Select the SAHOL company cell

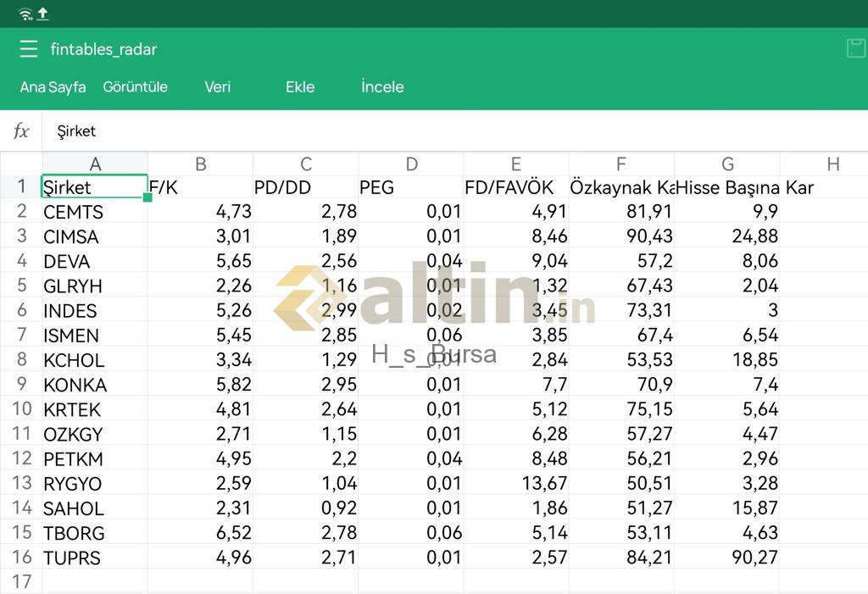tap(95, 508)
